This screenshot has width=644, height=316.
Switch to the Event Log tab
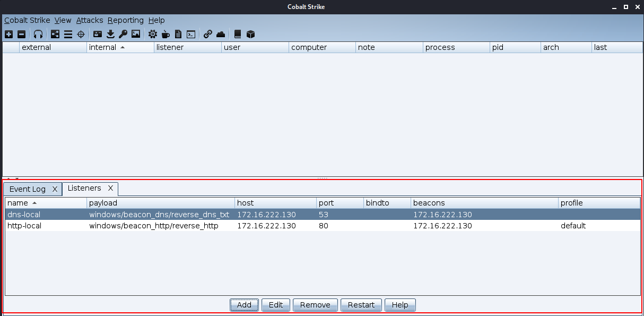click(x=28, y=189)
